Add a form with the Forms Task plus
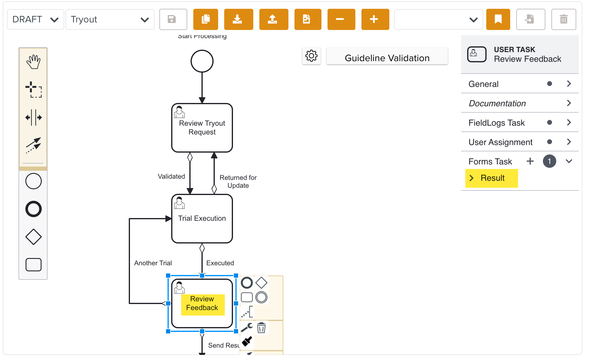The image size is (592, 364). (x=530, y=161)
